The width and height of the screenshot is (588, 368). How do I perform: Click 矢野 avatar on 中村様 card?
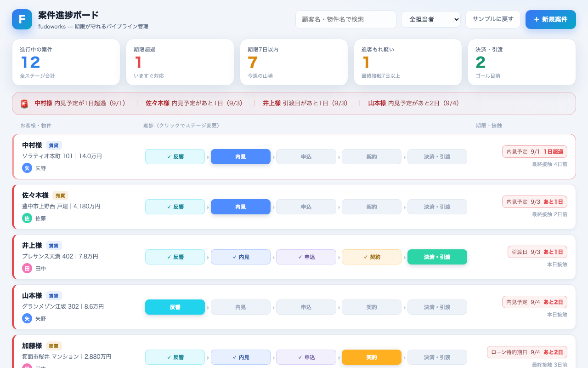(27, 168)
